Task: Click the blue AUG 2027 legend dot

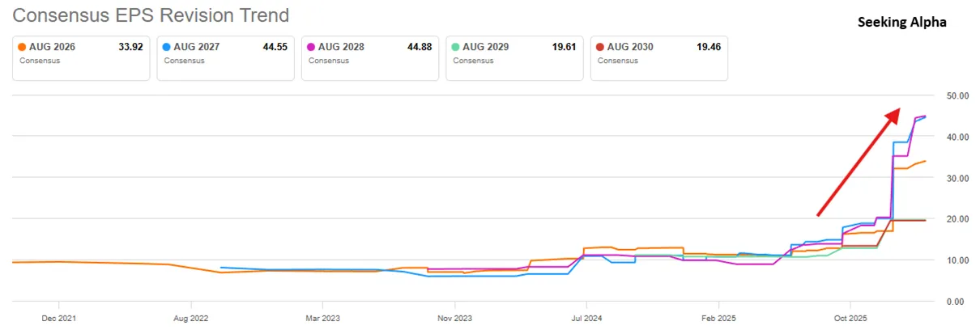Action: (166, 47)
